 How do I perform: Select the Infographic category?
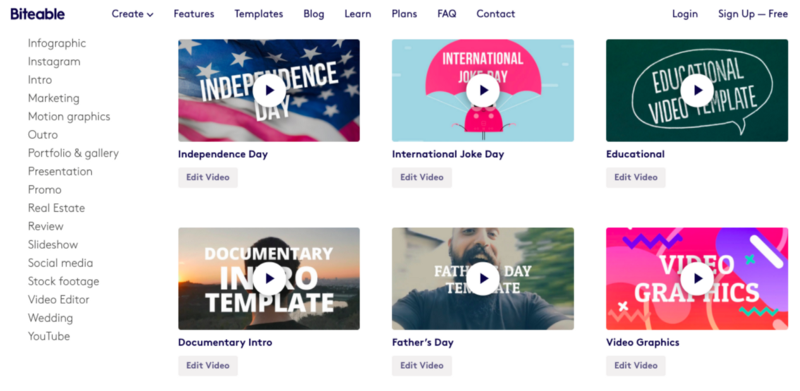pos(57,43)
